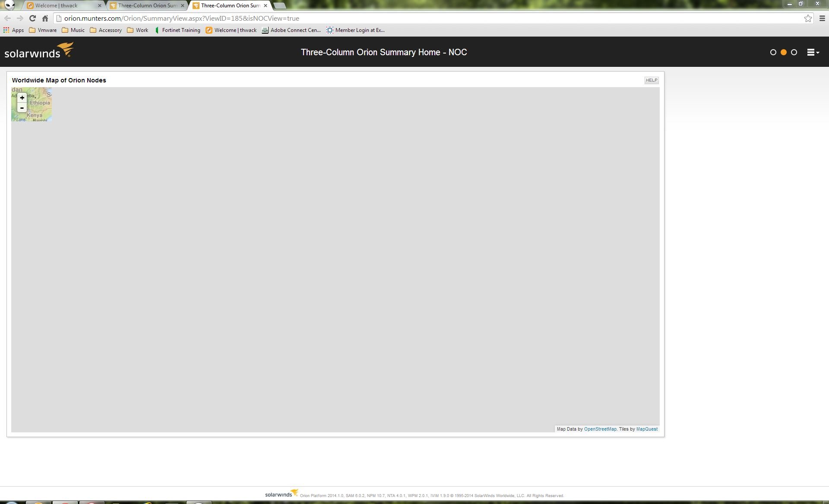Zoom out the map with minus button
The image size is (829, 504).
point(22,108)
